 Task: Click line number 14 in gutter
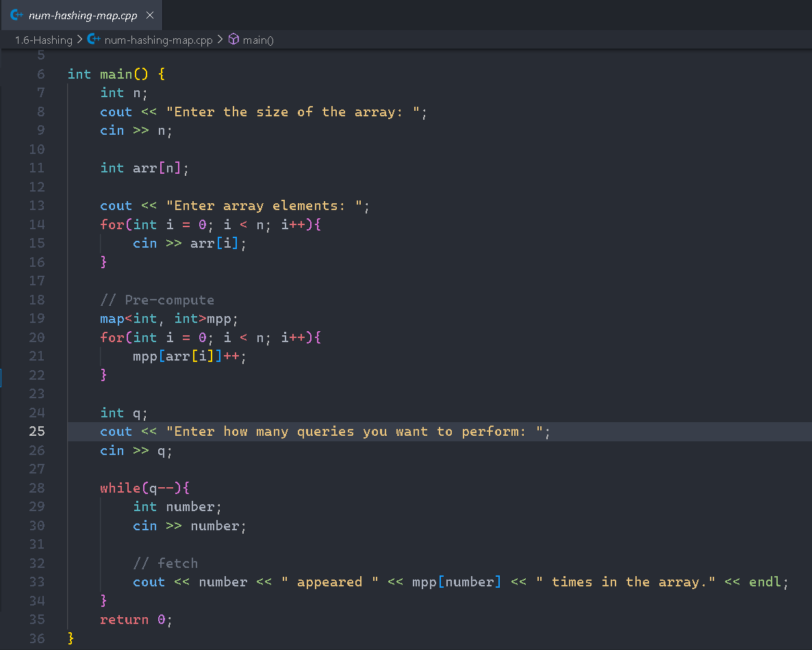click(x=37, y=224)
